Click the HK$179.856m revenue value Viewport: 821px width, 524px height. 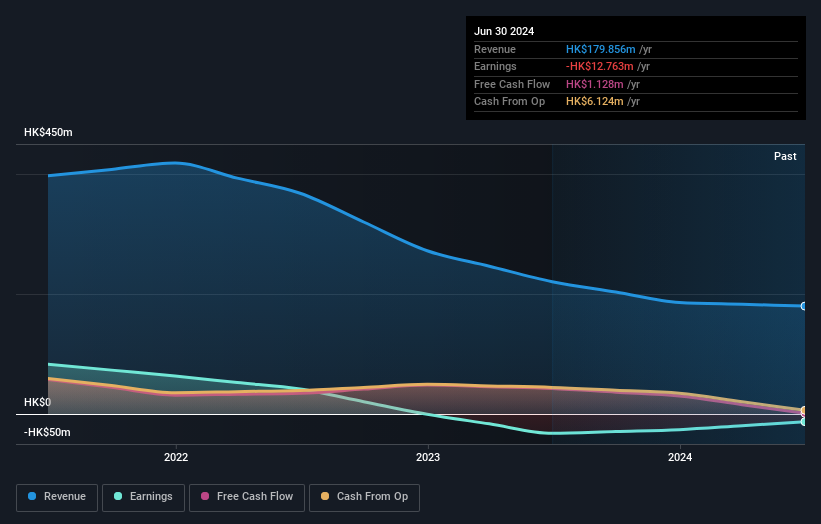point(601,49)
